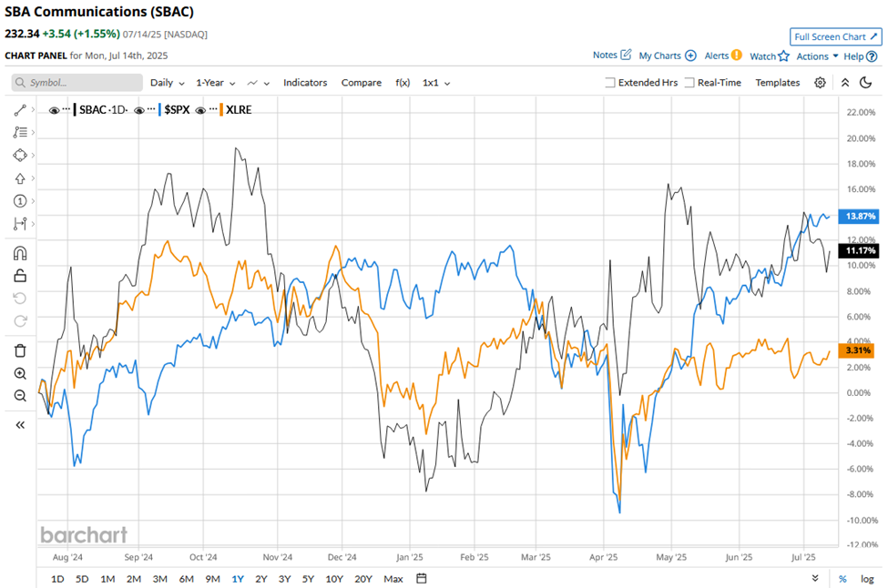Zoom in on the chart
The image size is (888, 588).
pyautogui.click(x=20, y=373)
